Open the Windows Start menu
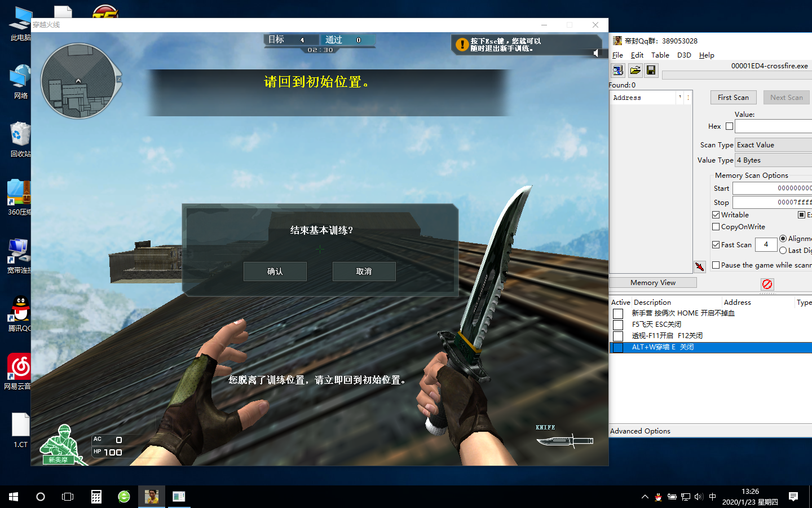The width and height of the screenshot is (812, 508). click(x=14, y=497)
